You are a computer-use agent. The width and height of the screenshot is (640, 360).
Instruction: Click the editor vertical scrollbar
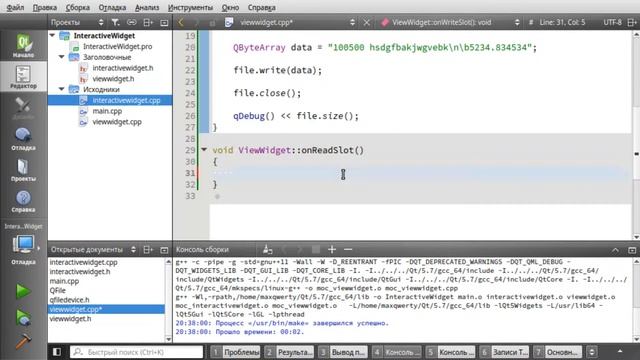(636, 135)
